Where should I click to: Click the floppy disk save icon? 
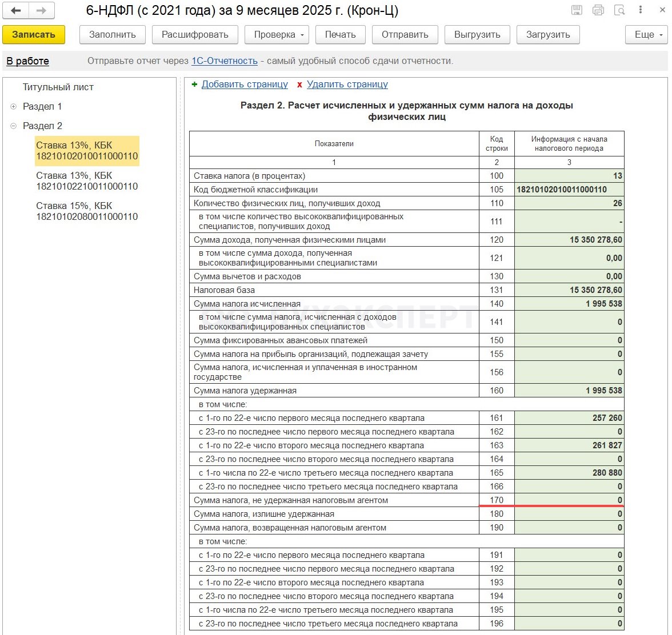tap(577, 10)
